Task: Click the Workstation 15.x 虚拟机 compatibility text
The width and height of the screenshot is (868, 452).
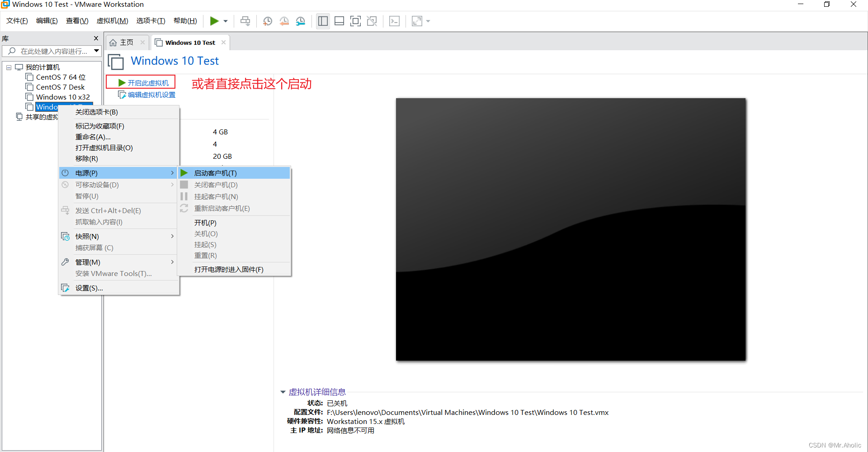Action: [x=365, y=421]
